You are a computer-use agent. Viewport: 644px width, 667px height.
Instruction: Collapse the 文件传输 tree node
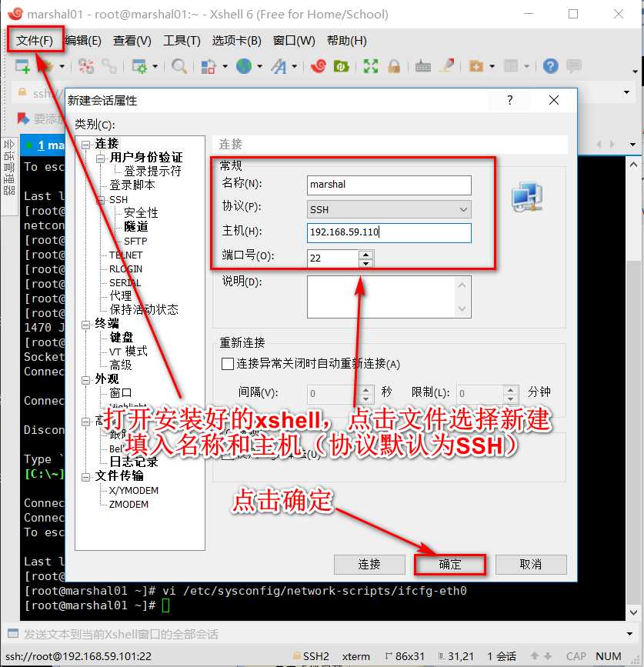click(x=86, y=477)
